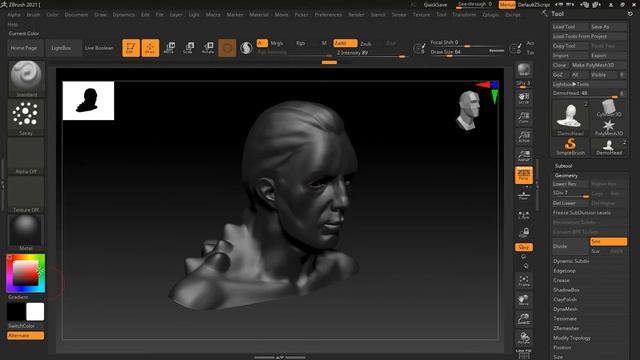Viewport: 640px width, 360px height.
Task: Click the Scroll canvas icon
Action: (x=524, y=98)
